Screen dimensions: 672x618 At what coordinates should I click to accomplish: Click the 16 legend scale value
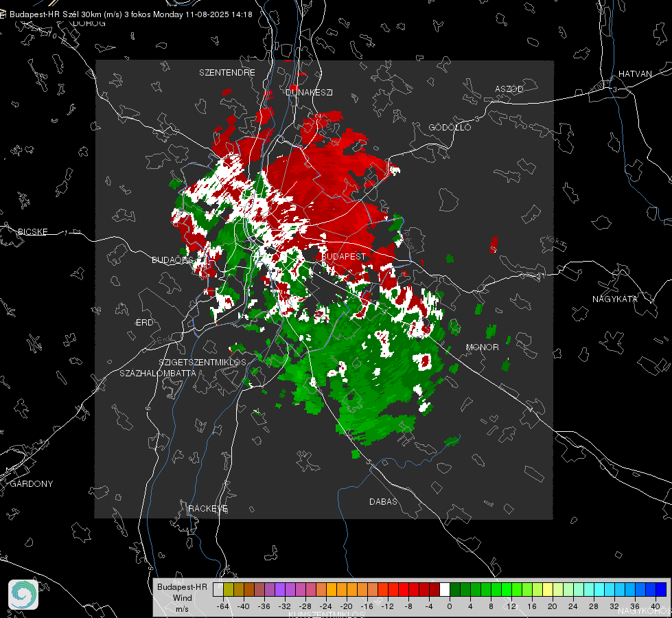pyautogui.click(x=532, y=606)
